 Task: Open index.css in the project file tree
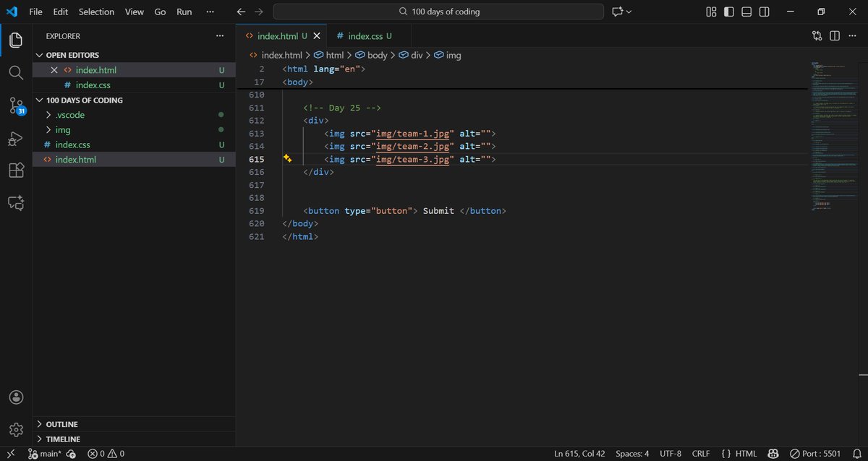[134, 145]
